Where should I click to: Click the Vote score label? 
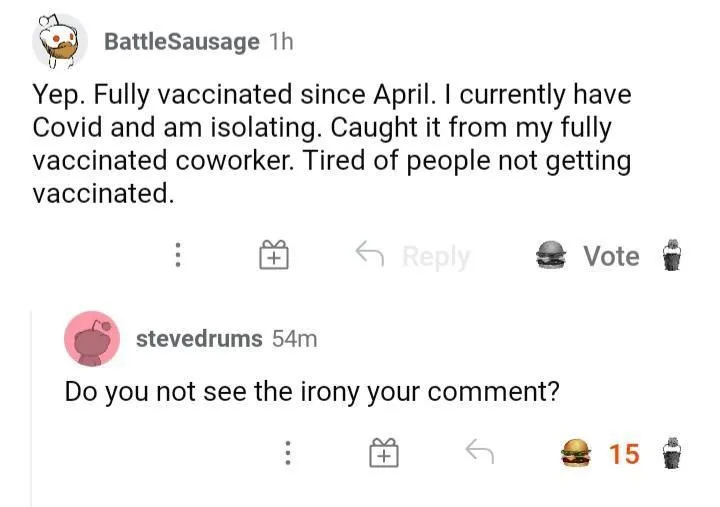[x=611, y=256]
